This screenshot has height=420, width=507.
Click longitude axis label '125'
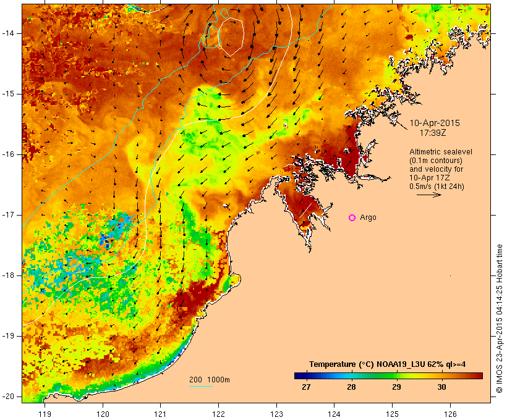392,414
